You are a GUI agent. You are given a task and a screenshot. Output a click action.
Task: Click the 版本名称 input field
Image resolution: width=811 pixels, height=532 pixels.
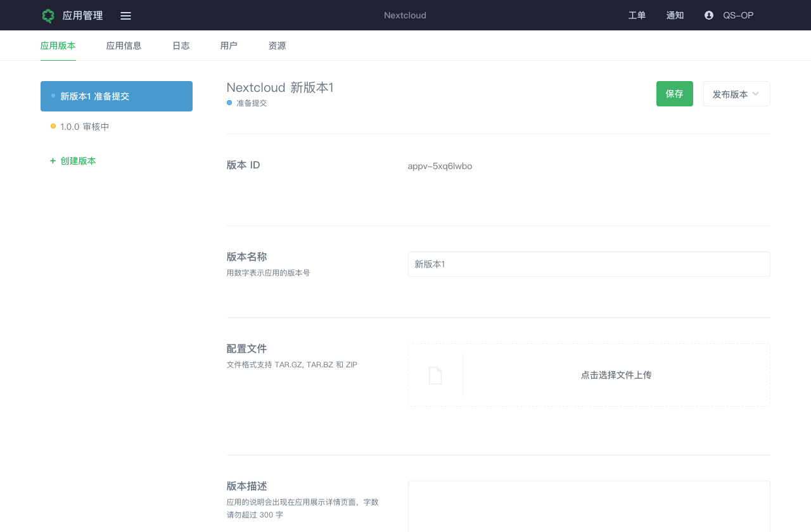point(589,264)
